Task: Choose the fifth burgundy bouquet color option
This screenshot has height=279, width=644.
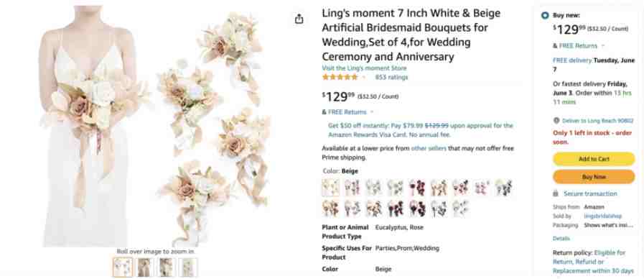Action: (417, 188)
